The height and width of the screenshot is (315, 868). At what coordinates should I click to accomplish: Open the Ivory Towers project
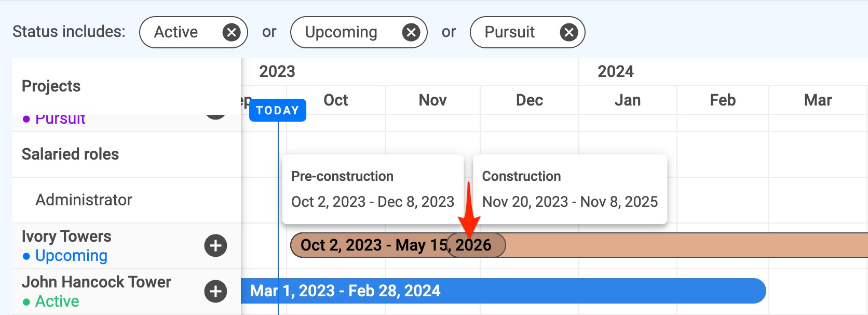66,237
